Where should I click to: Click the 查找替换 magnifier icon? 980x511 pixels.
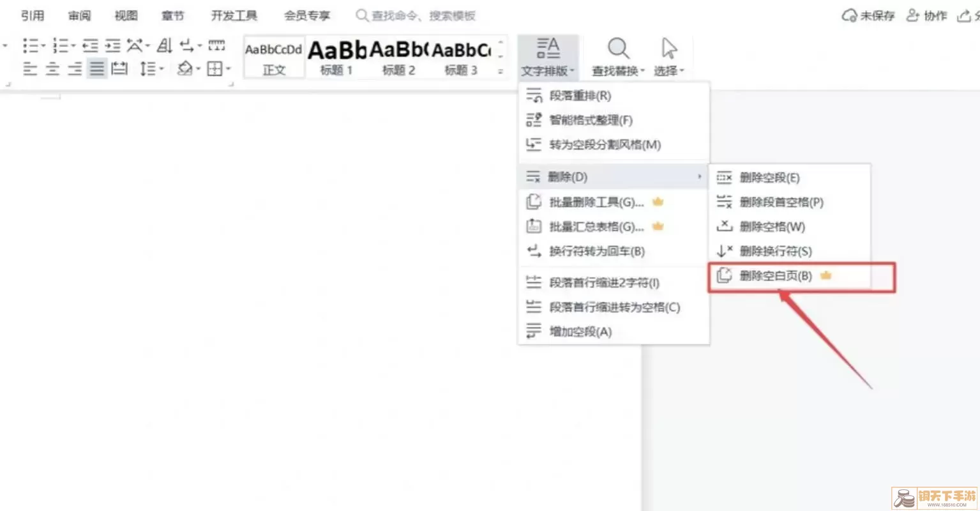[617, 49]
